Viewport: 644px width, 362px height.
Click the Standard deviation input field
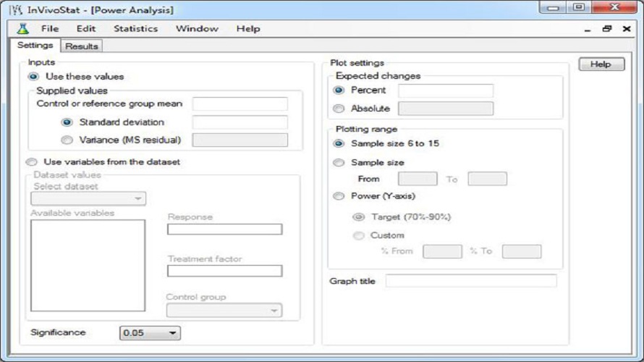tap(240, 122)
